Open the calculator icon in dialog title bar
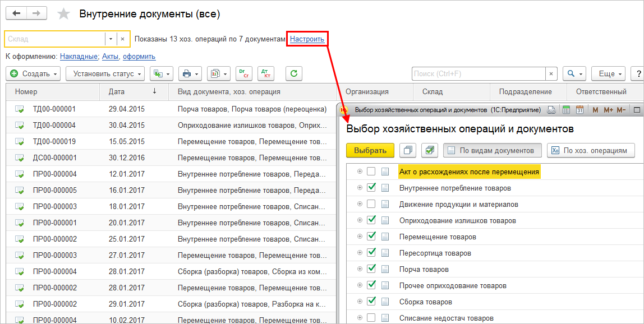The width and height of the screenshot is (644, 324). [x=567, y=110]
